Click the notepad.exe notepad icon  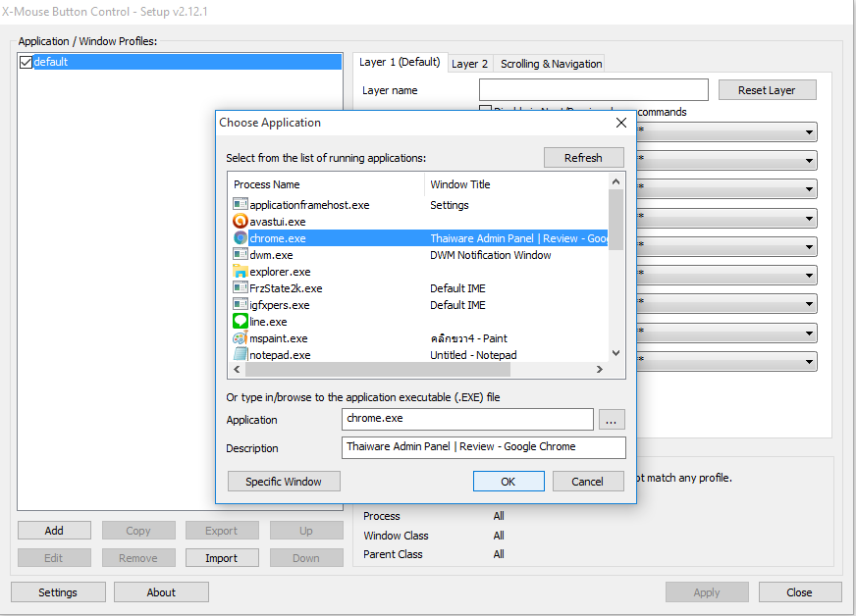(241, 355)
